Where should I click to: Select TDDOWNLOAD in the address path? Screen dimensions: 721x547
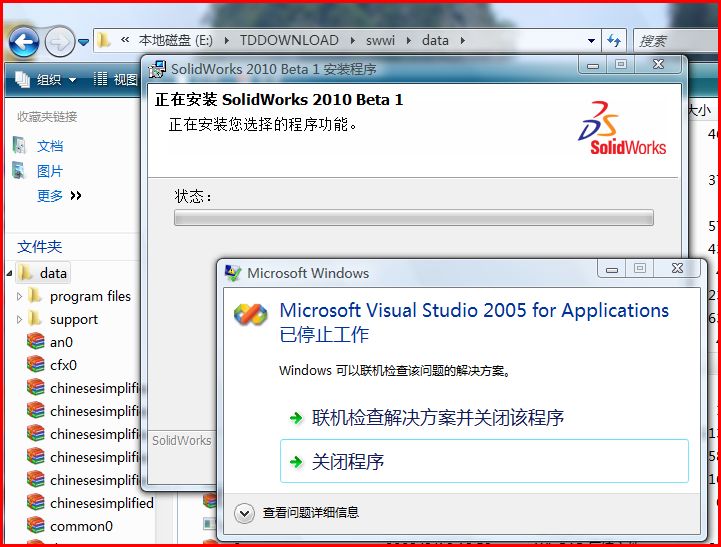click(289, 40)
